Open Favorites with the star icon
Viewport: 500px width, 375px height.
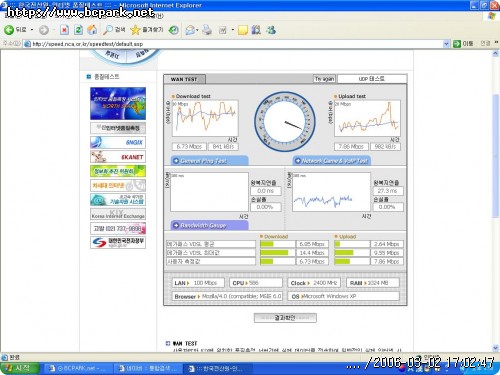(x=147, y=30)
